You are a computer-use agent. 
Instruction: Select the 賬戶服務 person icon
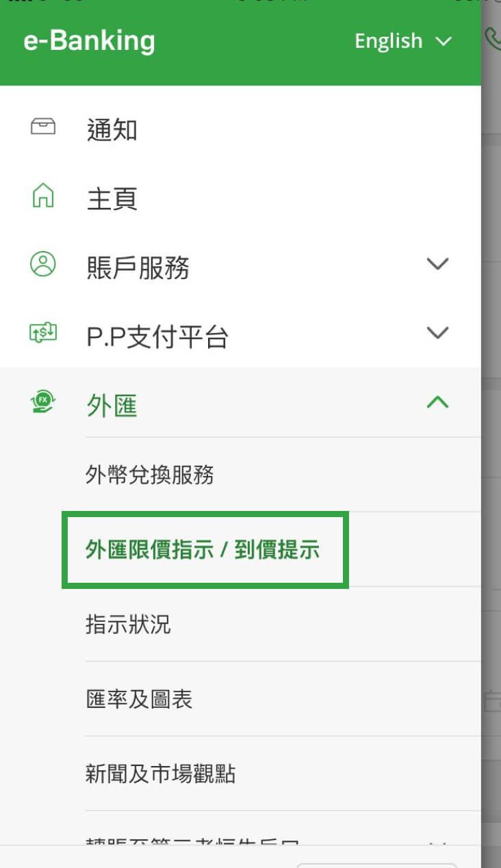(x=43, y=264)
